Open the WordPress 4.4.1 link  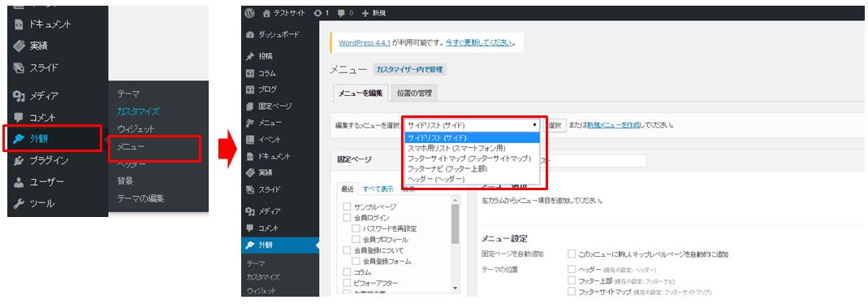pos(365,42)
